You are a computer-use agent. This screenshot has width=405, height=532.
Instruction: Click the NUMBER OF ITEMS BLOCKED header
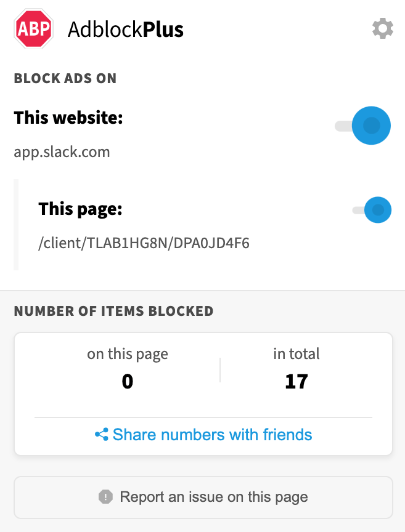tap(113, 311)
